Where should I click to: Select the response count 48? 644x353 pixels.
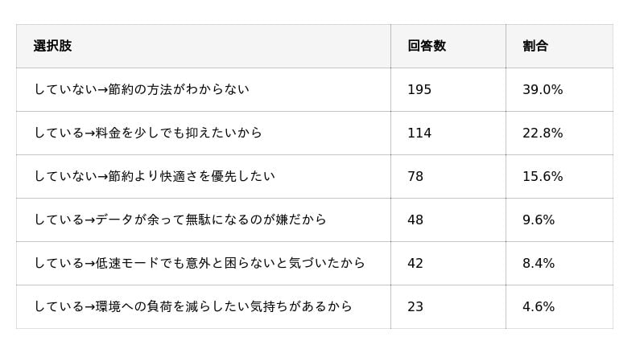(415, 220)
